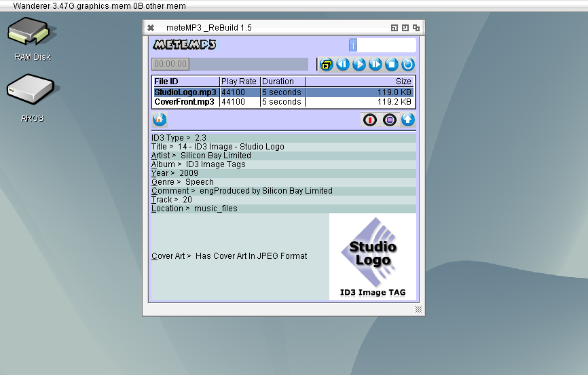
Task: Close the meteMP3 window
Action: tap(151, 28)
